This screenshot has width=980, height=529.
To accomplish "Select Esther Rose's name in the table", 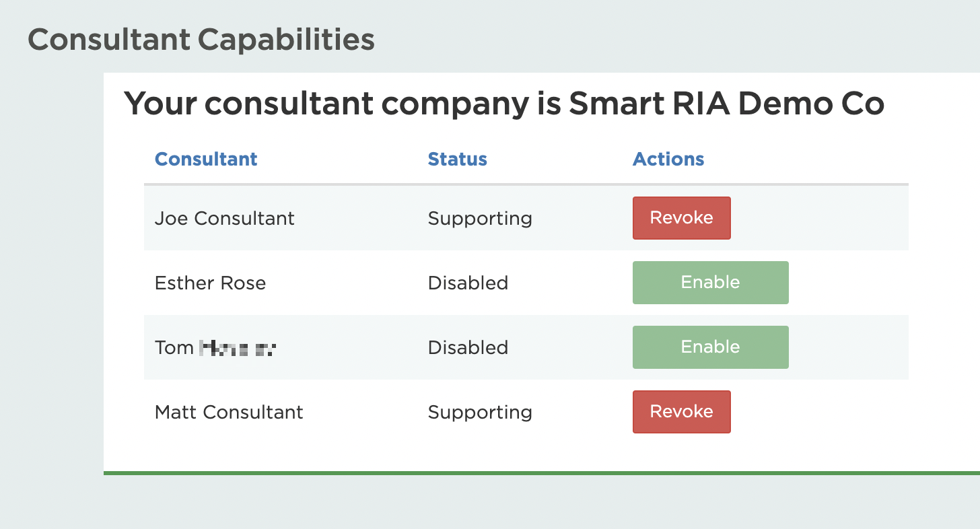I will [x=210, y=282].
